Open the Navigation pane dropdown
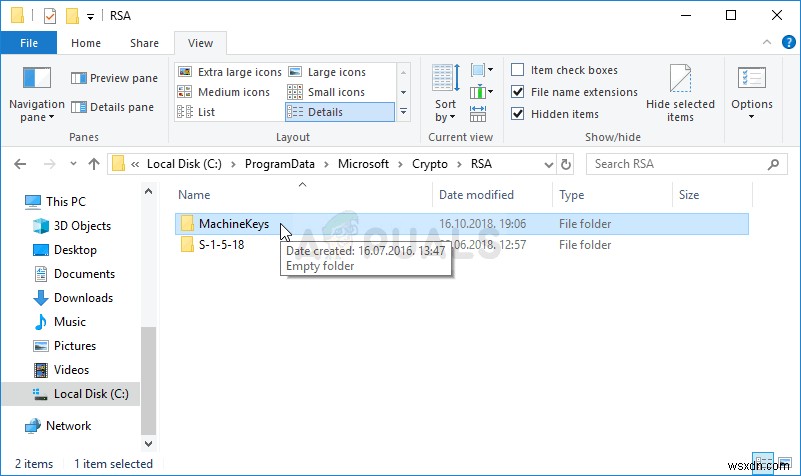This screenshot has height=476, width=801. click(37, 94)
